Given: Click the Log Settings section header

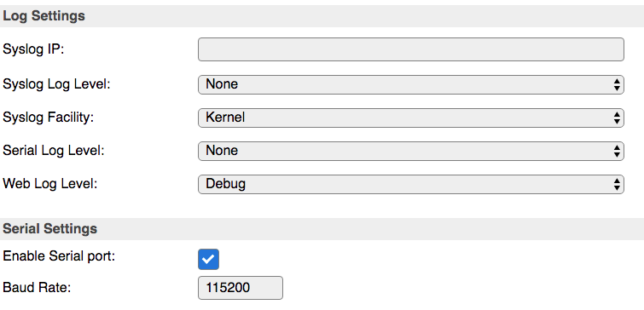Looking at the screenshot, I should 44,16.
